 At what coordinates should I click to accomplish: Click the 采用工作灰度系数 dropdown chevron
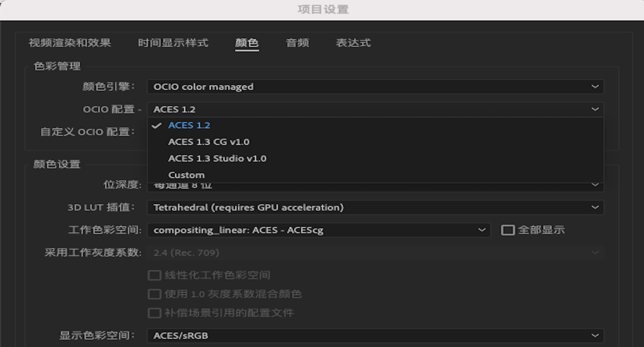coord(595,253)
